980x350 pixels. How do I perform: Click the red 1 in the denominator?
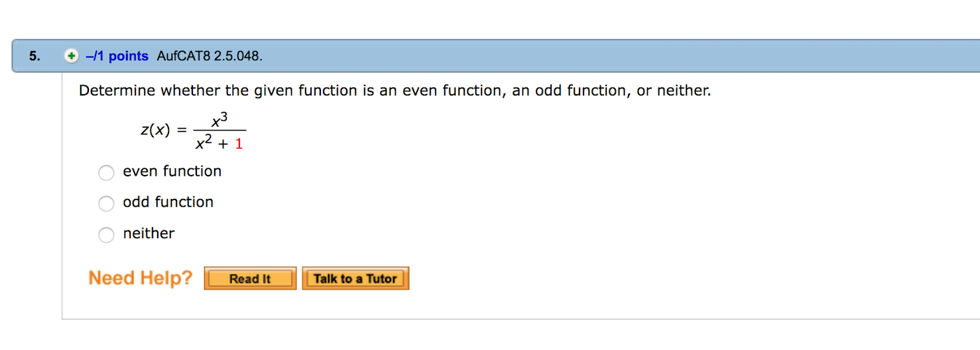click(x=239, y=144)
